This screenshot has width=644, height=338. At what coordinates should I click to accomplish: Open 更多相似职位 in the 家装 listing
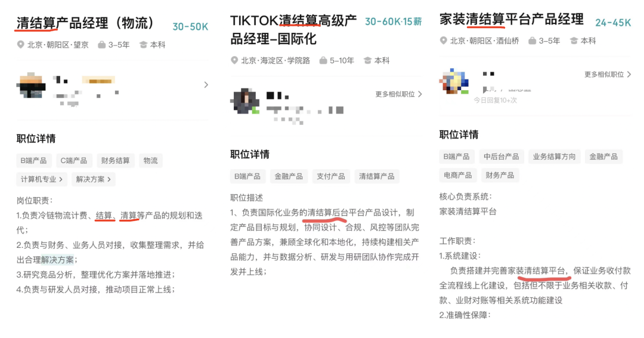coord(608,75)
